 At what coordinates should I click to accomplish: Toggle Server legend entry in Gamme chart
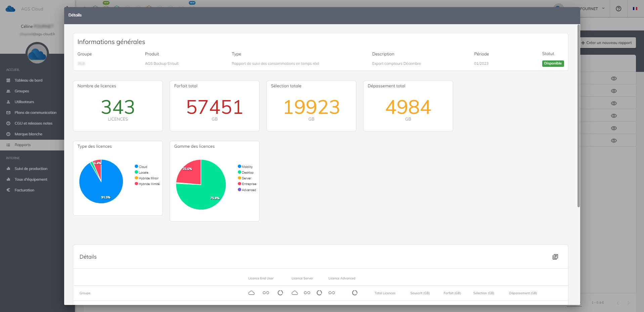(x=245, y=178)
